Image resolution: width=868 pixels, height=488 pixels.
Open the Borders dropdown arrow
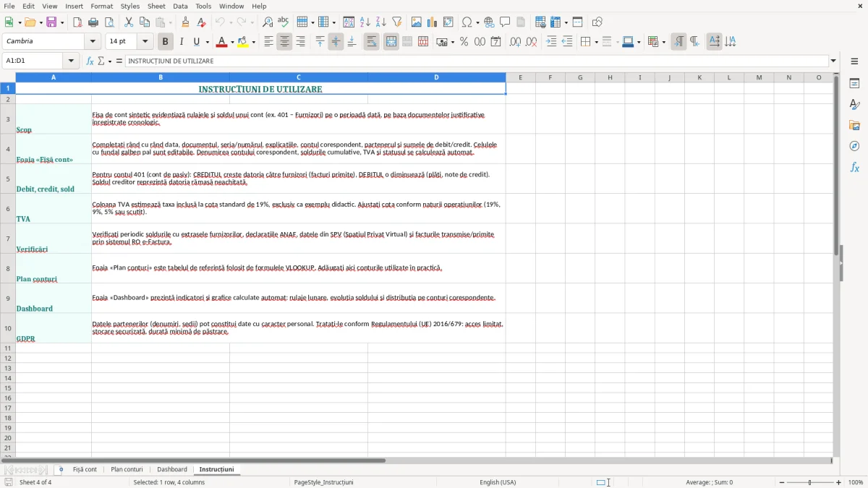coord(596,42)
